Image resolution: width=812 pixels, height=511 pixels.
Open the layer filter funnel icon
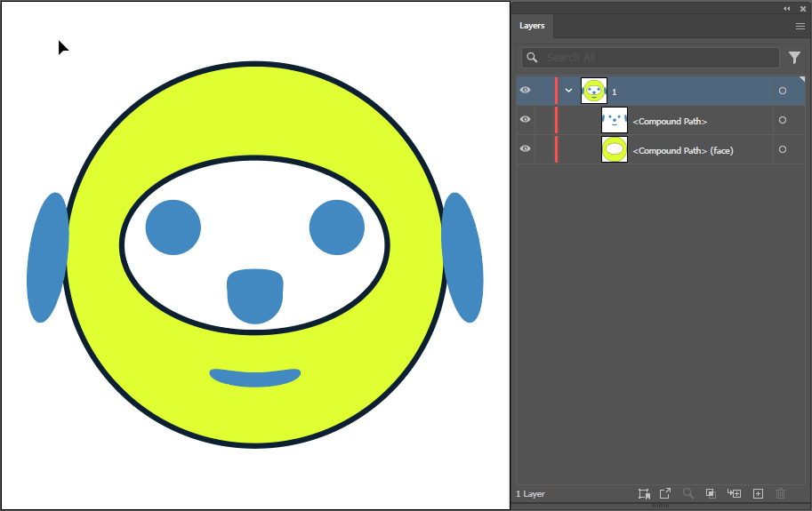[x=794, y=58]
